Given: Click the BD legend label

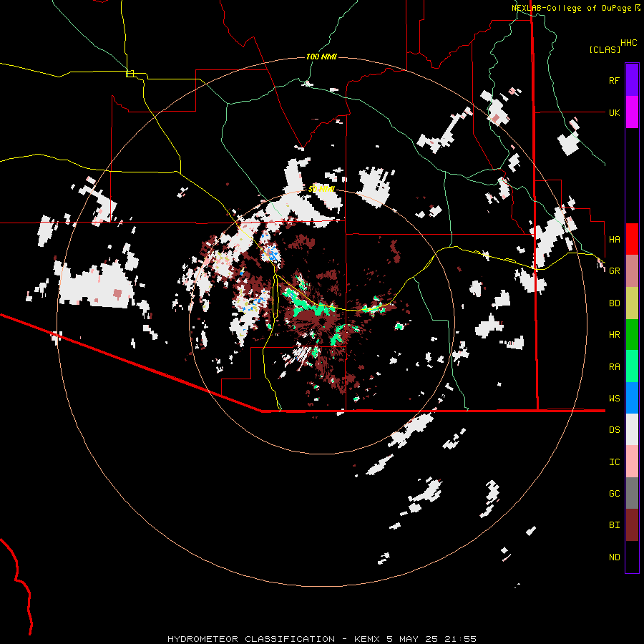Looking at the screenshot, I should coord(614,303).
